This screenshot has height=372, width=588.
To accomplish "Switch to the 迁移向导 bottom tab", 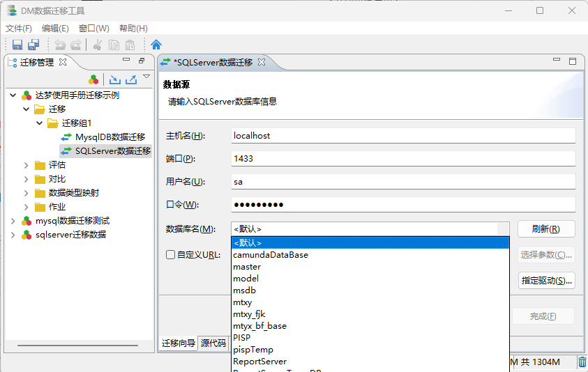I will pos(178,343).
